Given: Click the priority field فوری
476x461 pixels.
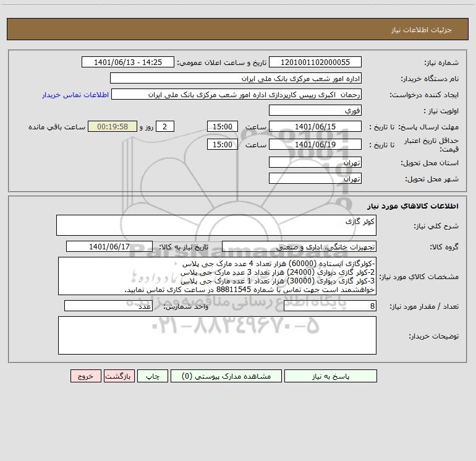Looking at the screenshot, I should 315,110.
